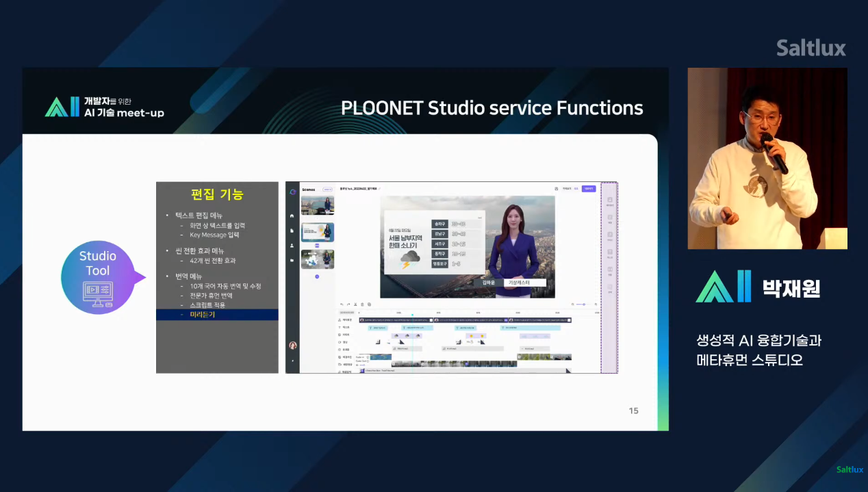Click the timecode field at timeline start
The image size is (868, 492).
(x=347, y=313)
